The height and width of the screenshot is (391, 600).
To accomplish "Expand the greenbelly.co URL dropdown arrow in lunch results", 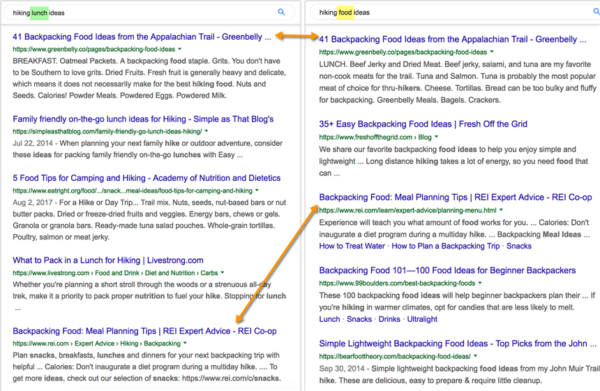I will coord(179,49).
